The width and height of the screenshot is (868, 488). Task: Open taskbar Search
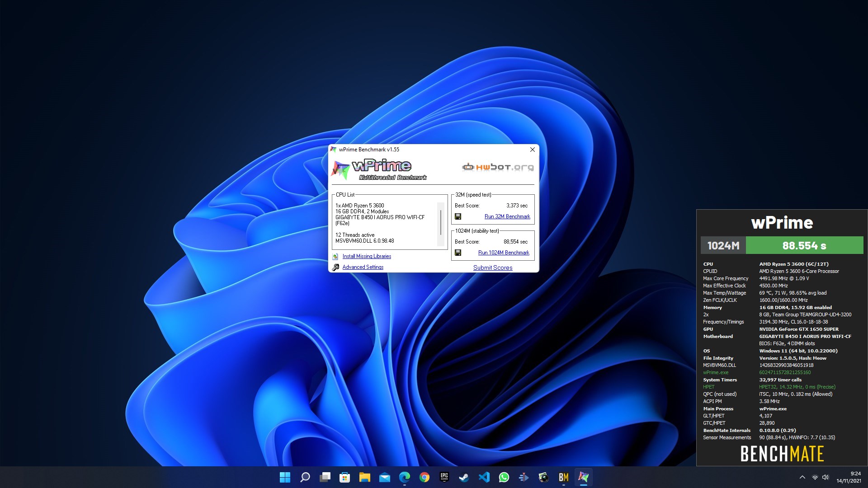(x=305, y=477)
